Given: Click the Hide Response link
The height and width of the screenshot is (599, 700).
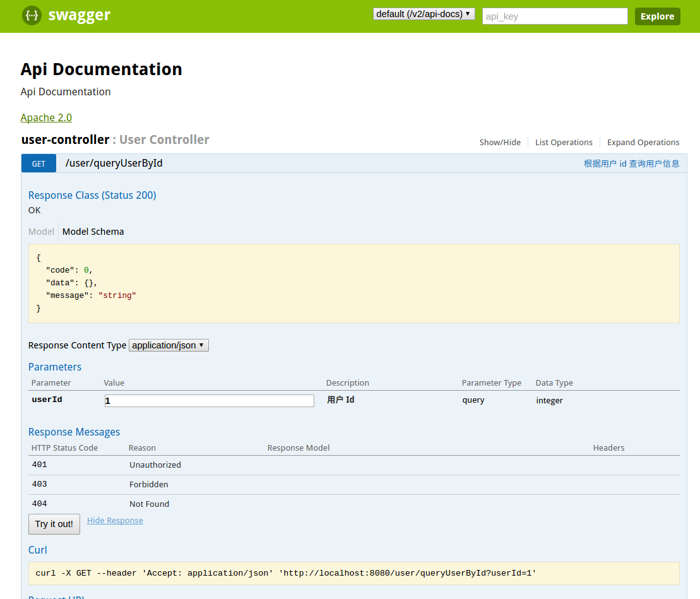Looking at the screenshot, I should coord(115,521).
